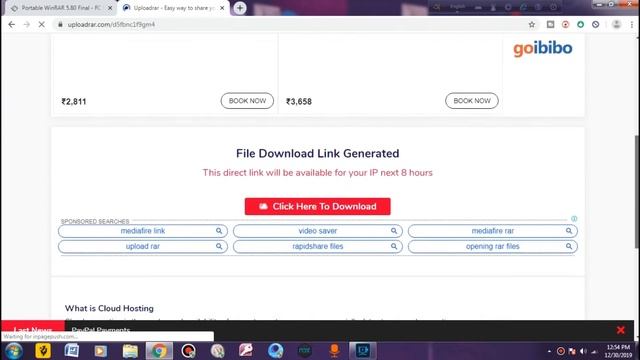
Task: Search sponsored link rapidshare files
Action: (x=318, y=247)
